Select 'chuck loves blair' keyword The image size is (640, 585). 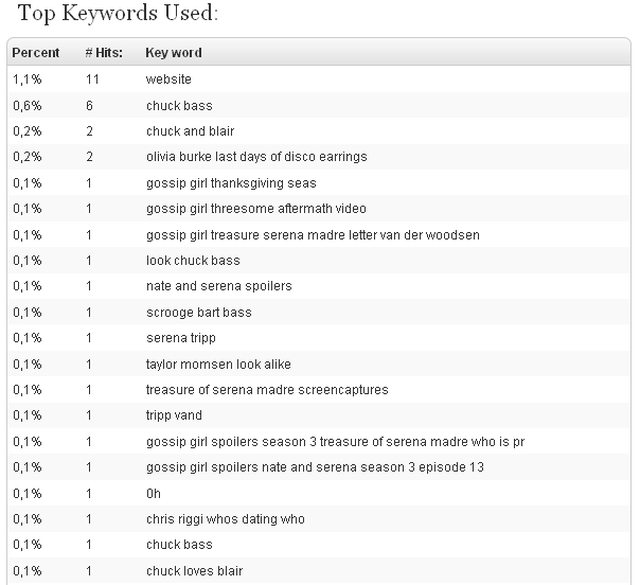[195, 571]
